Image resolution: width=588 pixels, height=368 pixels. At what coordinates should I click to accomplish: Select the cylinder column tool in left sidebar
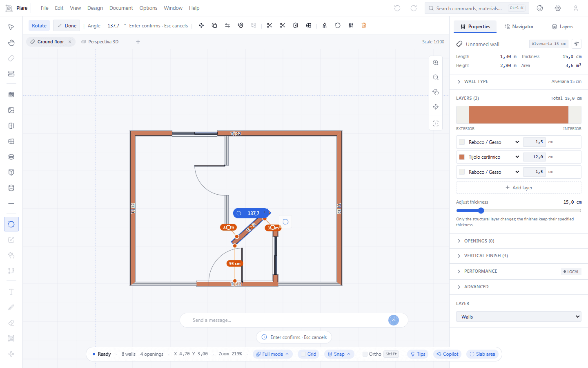pyautogui.click(x=11, y=188)
